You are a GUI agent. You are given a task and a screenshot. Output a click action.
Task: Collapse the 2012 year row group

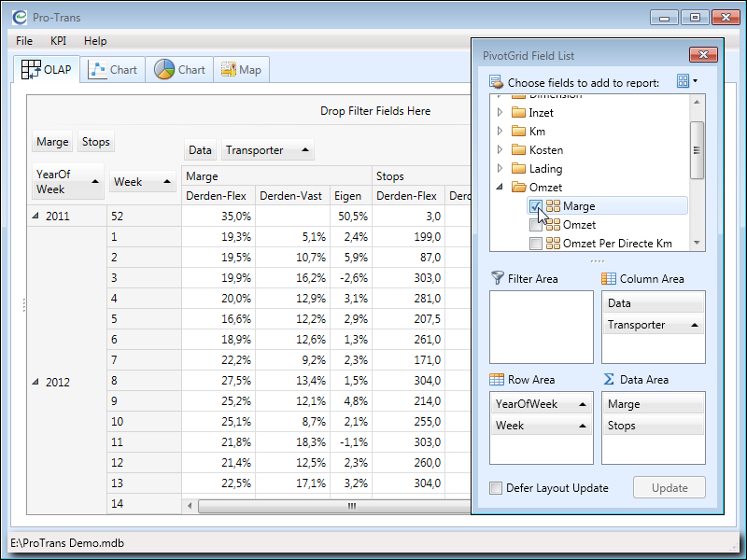[36, 382]
